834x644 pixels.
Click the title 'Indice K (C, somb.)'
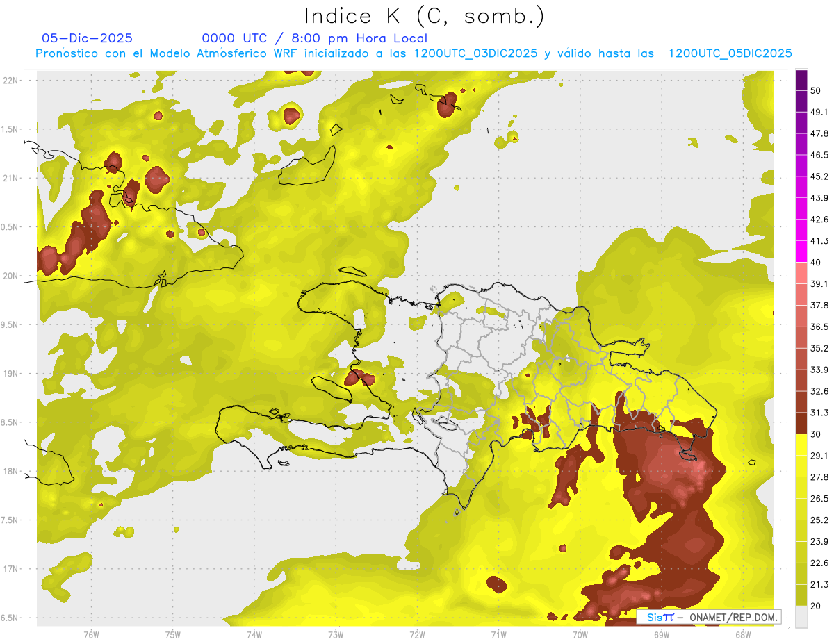coord(424,16)
